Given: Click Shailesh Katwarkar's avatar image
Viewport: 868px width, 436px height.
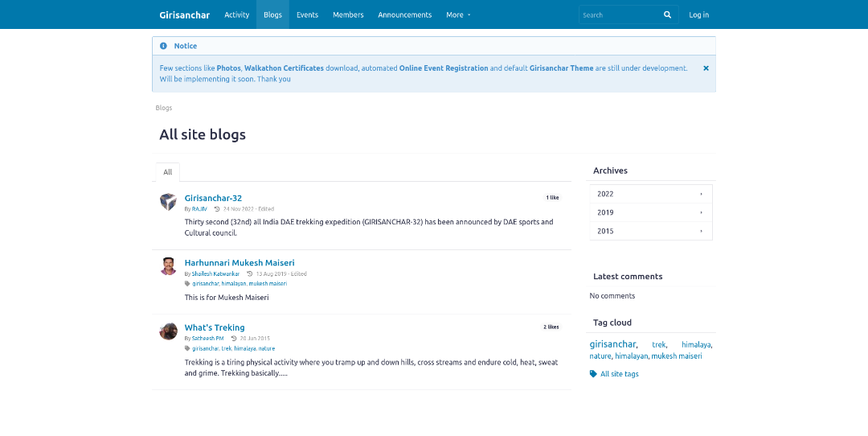Looking at the screenshot, I should (168, 266).
